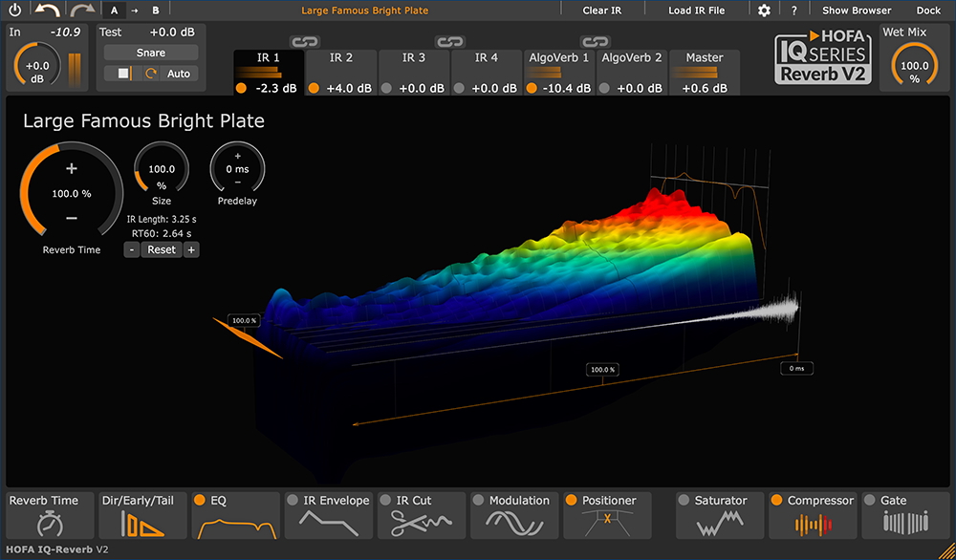Click the undo arrow icon
The height and width of the screenshot is (560, 956).
[47, 11]
